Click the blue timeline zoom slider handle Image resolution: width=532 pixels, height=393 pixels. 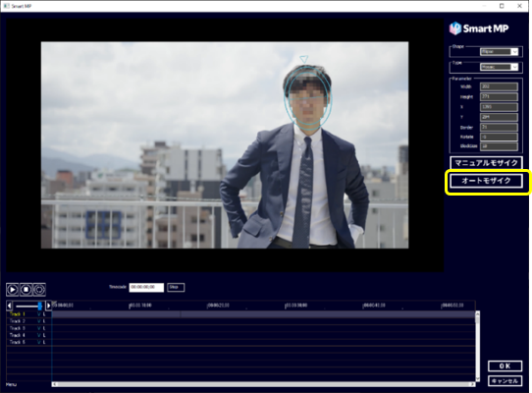point(39,306)
